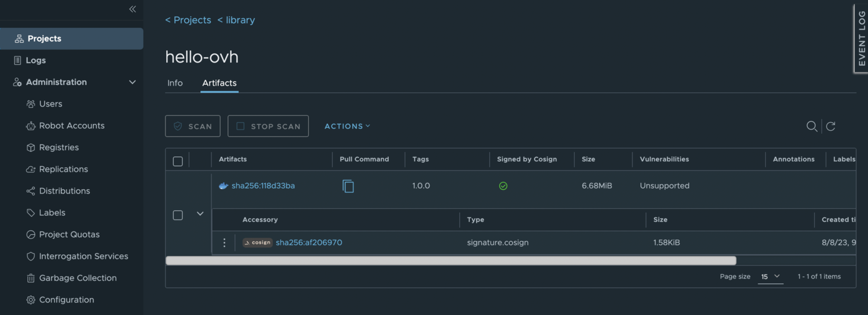The height and width of the screenshot is (315, 868).
Task: Collapse the artifact row accessory details
Action: [200, 214]
